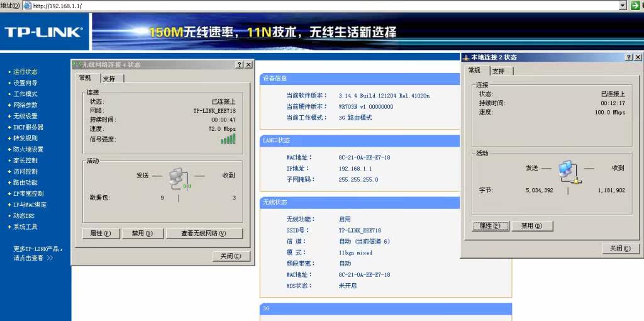Click the green Go arrow beside address bar

(x=635, y=6)
